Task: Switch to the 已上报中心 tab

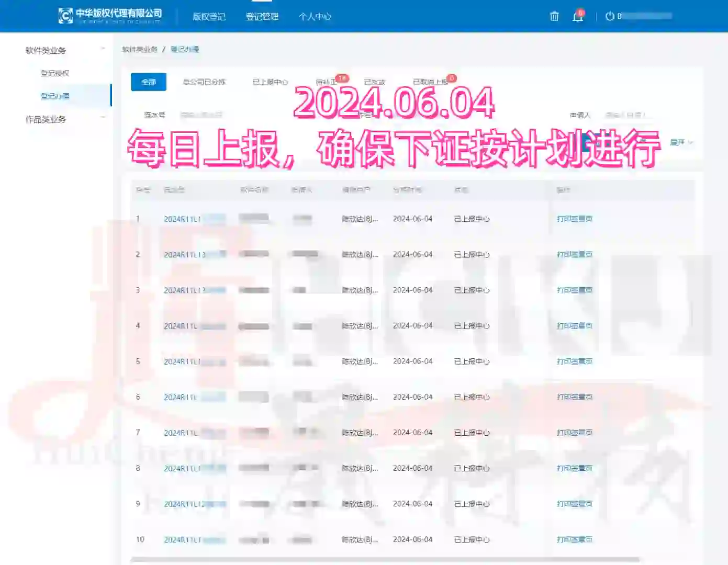Action: 271,82
